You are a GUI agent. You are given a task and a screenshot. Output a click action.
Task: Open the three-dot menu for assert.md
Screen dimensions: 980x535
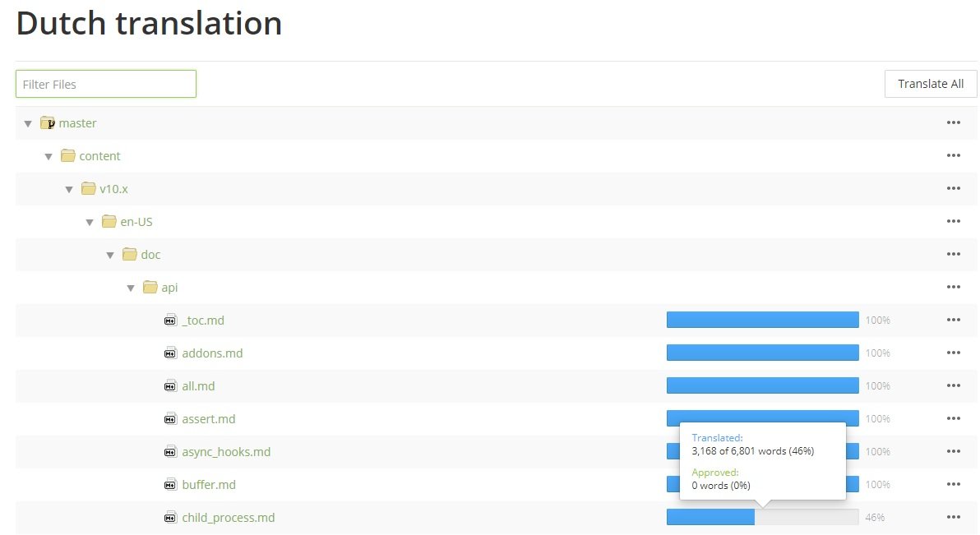(953, 419)
